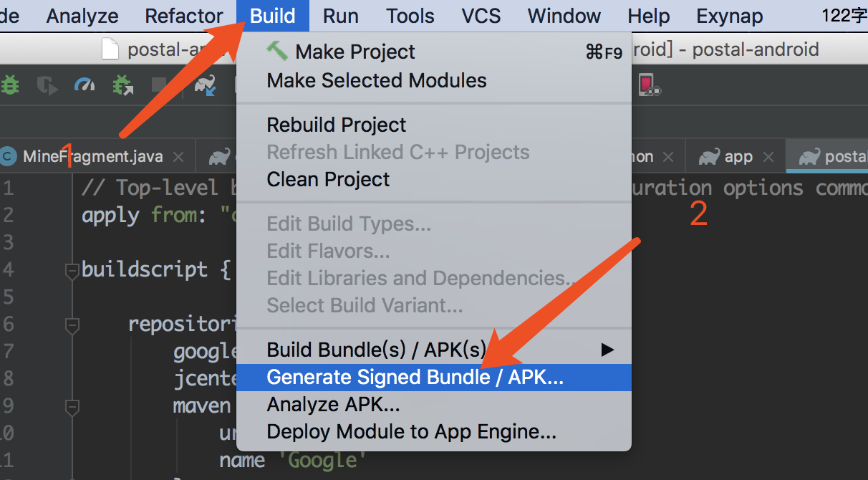Start a Debug session using the bug icon
The image size is (868, 480).
coord(10,85)
